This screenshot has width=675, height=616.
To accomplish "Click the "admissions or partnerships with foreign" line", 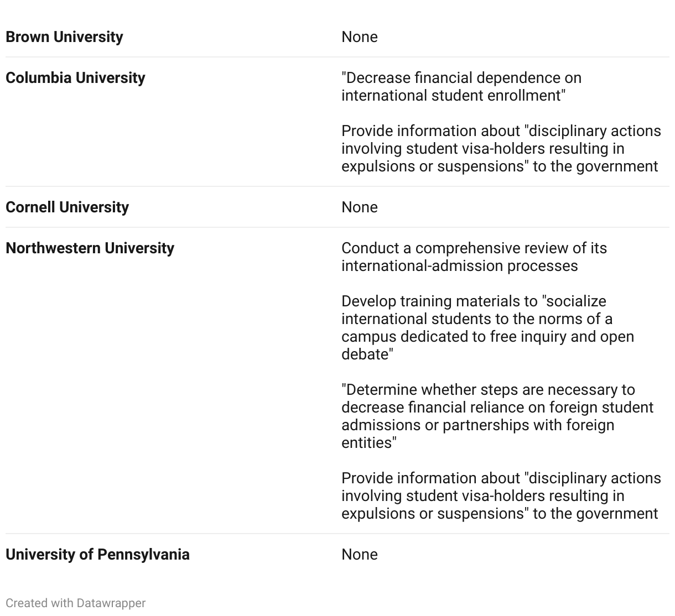I will point(477,425).
